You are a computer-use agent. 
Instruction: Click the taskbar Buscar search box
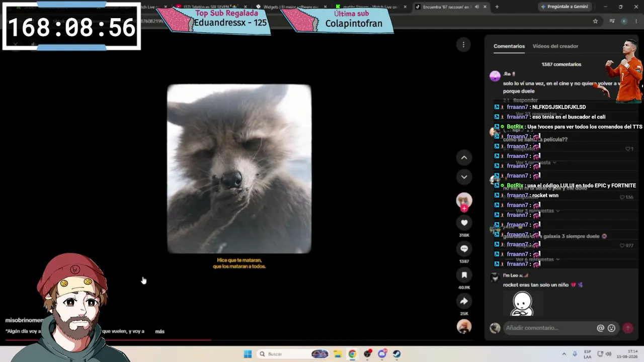[294, 354]
